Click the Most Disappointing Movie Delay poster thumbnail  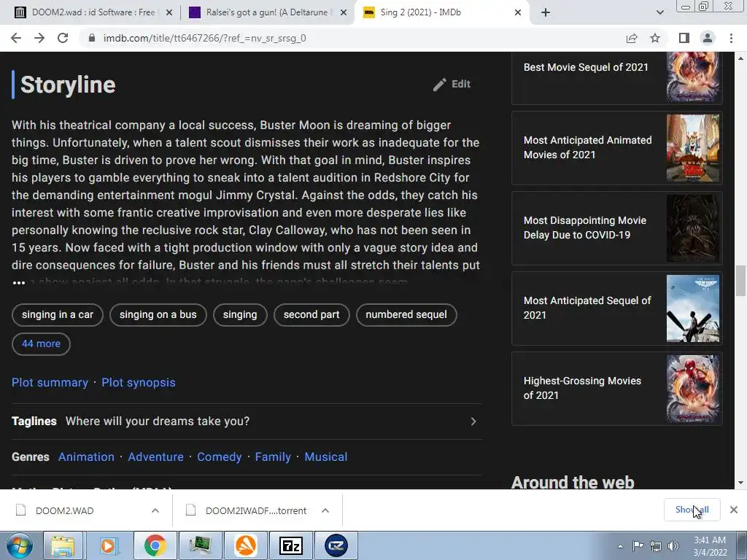[693, 228]
